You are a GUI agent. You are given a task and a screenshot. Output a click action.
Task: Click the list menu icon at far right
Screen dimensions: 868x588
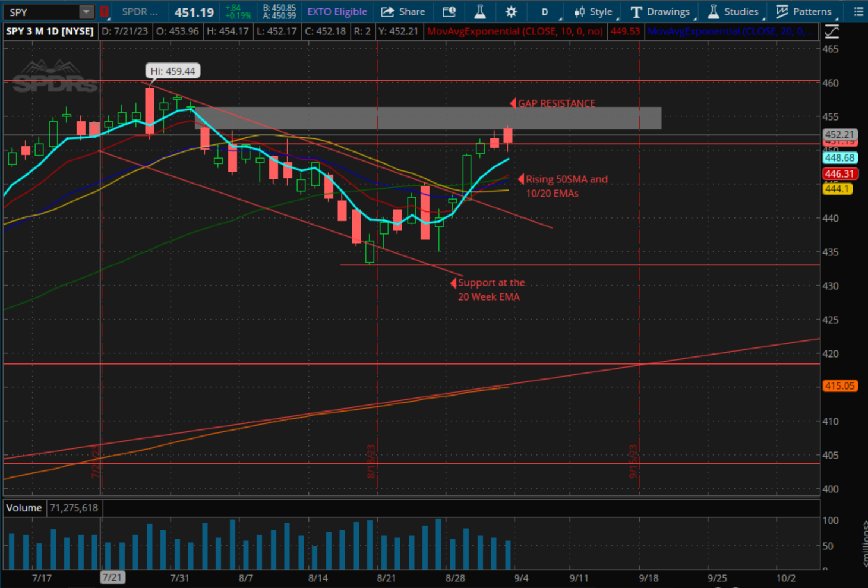[858, 12]
